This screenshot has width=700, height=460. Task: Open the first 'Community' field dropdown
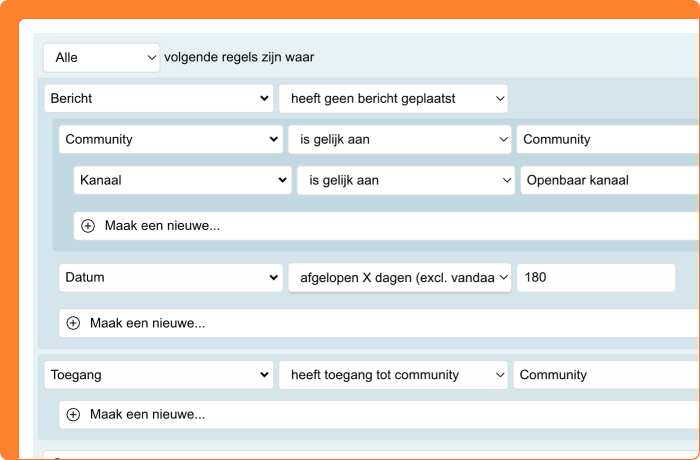point(171,139)
